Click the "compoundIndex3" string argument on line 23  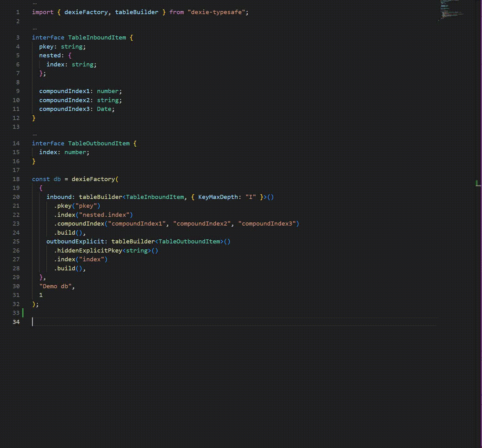pos(267,224)
